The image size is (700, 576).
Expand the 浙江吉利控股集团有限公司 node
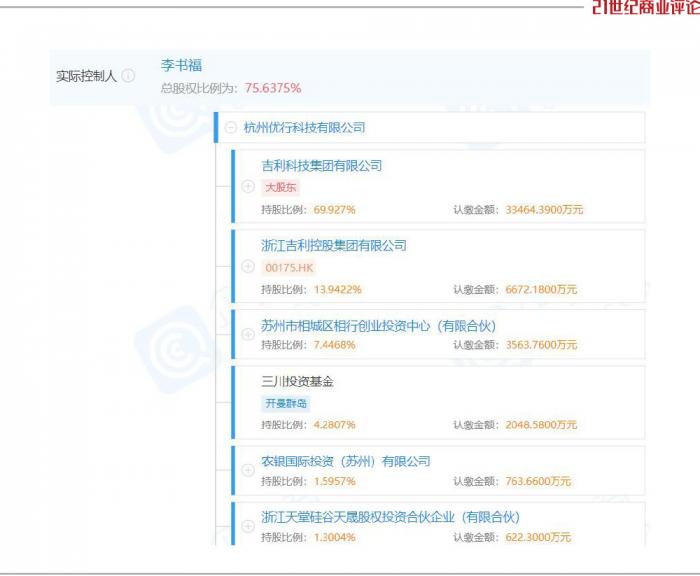click(x=248, y=267)
